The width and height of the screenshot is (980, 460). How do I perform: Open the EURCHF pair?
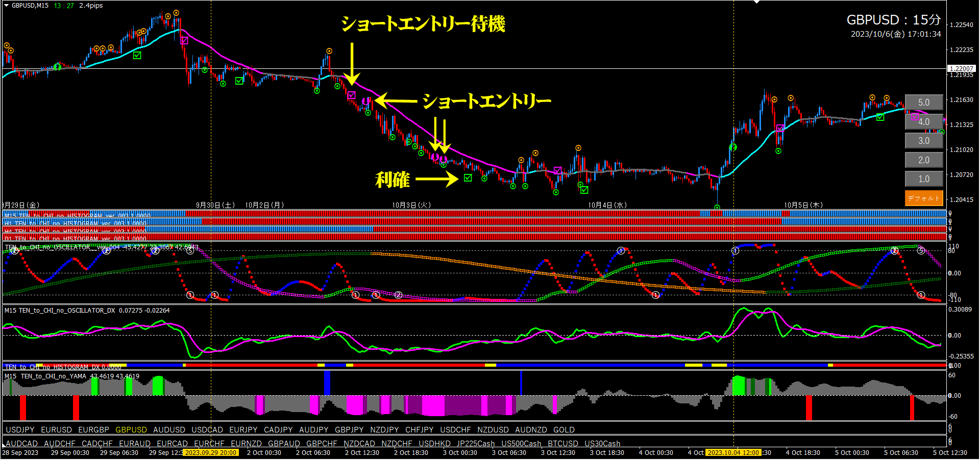coord(209,444)
